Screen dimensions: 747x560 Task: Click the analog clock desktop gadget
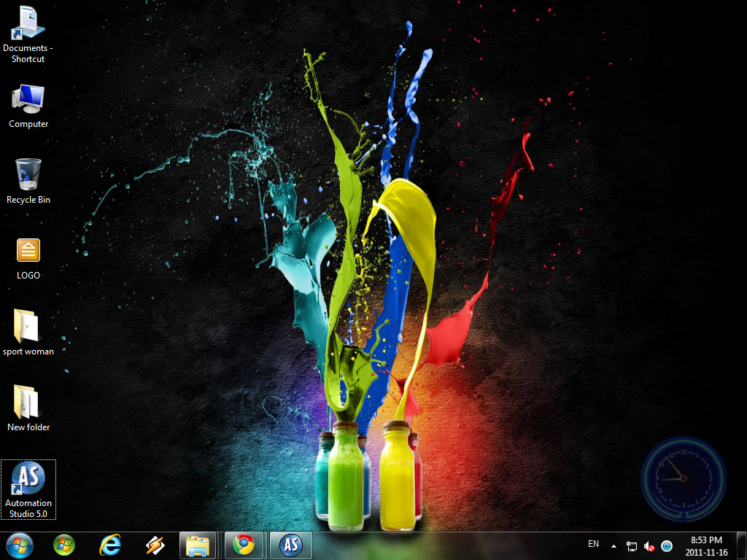(683, 478)
